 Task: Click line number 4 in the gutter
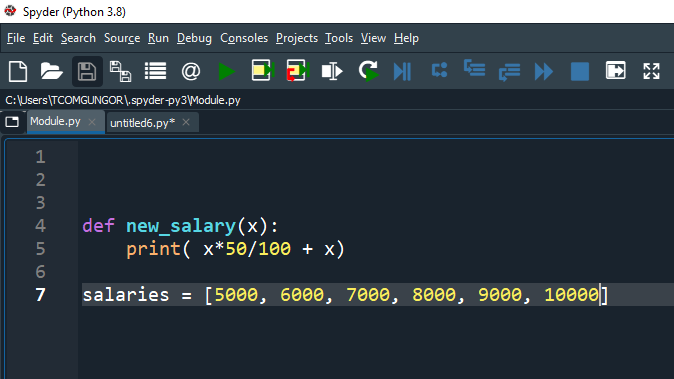[40, 226]
